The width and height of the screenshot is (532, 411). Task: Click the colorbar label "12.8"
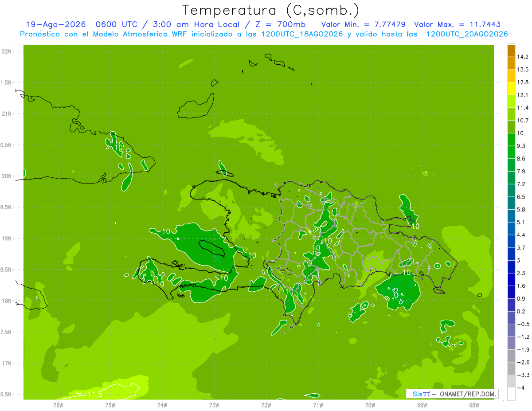pyautogui.click(x=523, y=82)
